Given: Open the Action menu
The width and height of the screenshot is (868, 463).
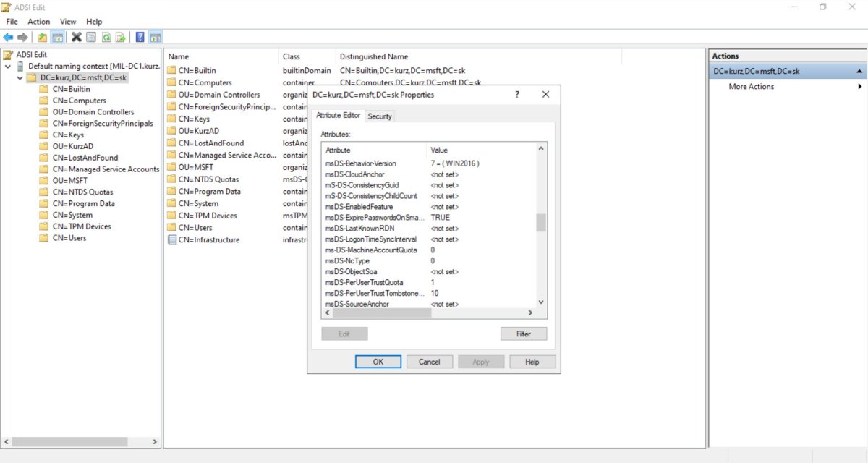Looking at the screenshot, I should click(x=38, y=22).
